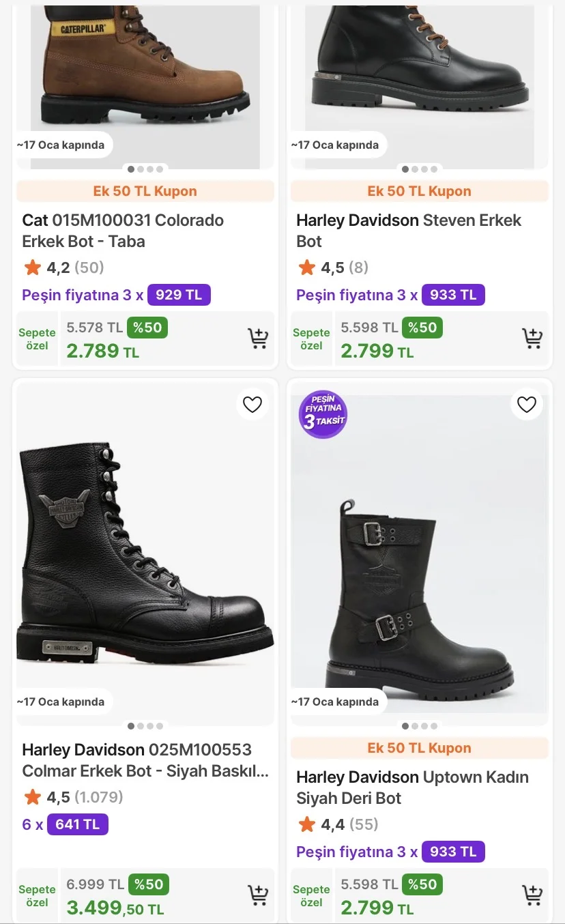Viewport: 565px width, 924px height.
Task: Add Uptown Kadın boot to cart
Action: 532,895
